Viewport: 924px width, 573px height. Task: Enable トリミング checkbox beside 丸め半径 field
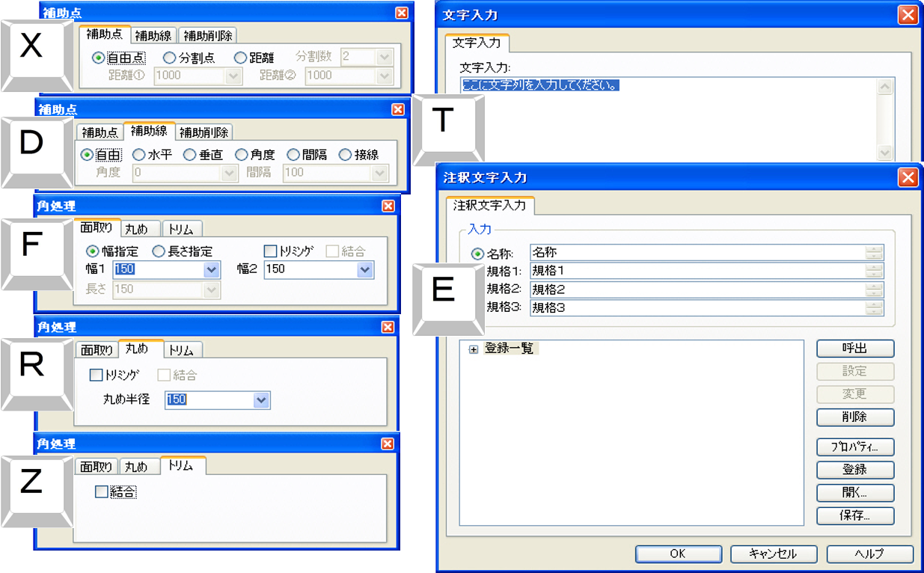pos(97,376)
